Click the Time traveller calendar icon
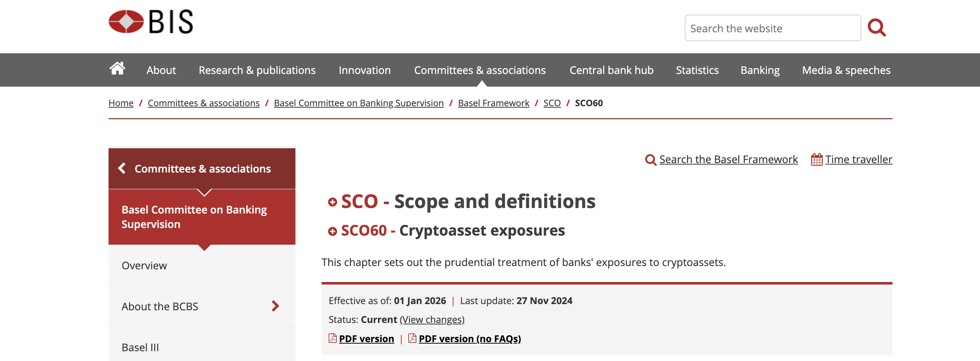980x361 pixels. point(816,159)
